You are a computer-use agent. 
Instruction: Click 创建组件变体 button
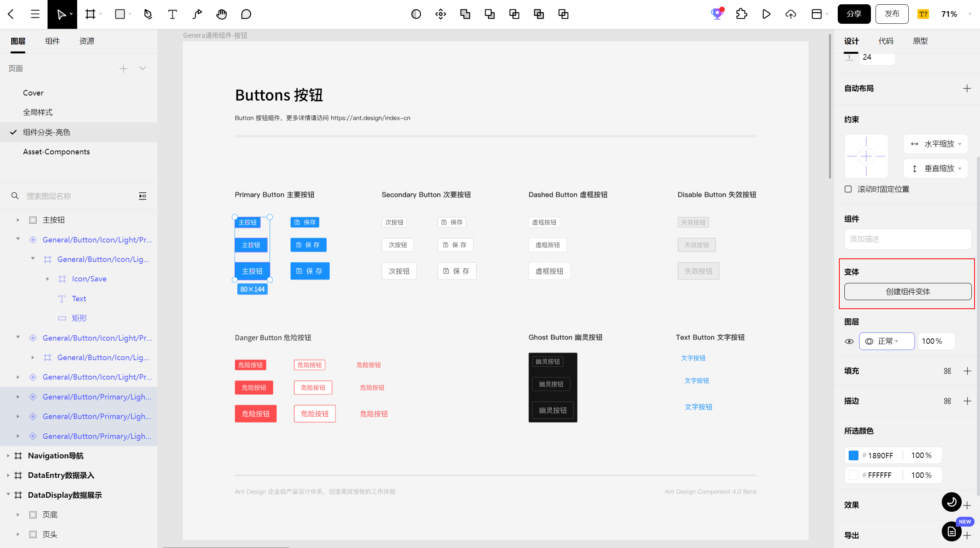[908, 292]
